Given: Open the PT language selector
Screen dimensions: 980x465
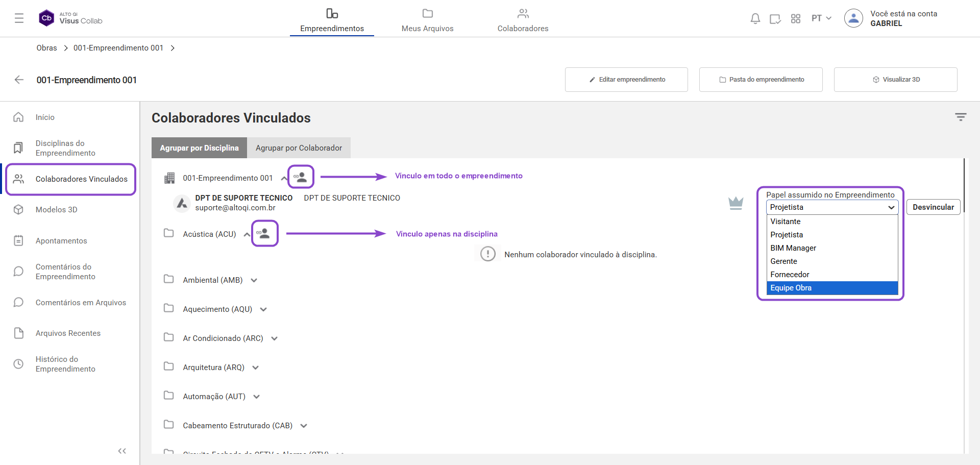Looking at the screenshot, I should (x=821, y=18).
